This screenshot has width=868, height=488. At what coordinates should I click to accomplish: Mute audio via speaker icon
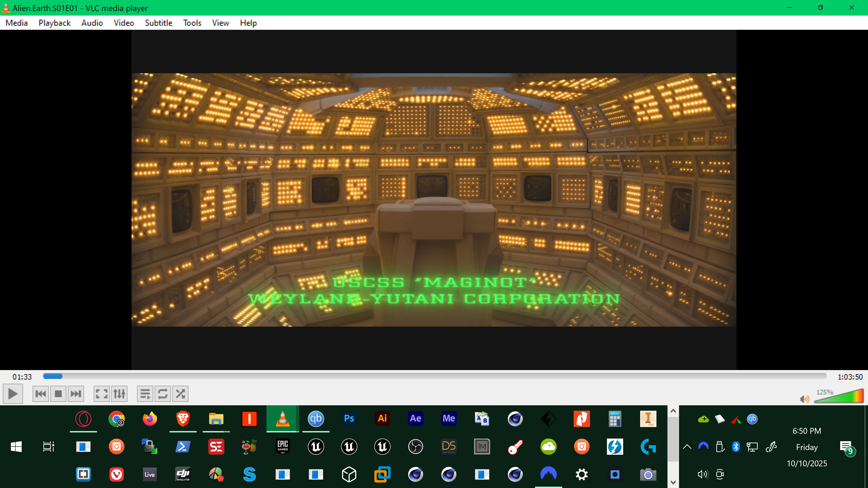[x=804, y=399]
